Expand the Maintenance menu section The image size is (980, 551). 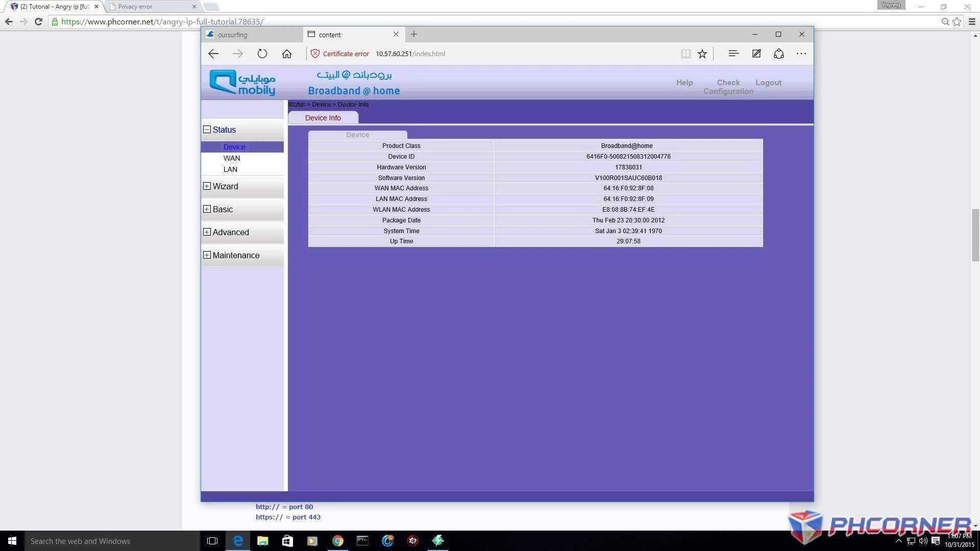pyautogui.click(x=207, y=255)
